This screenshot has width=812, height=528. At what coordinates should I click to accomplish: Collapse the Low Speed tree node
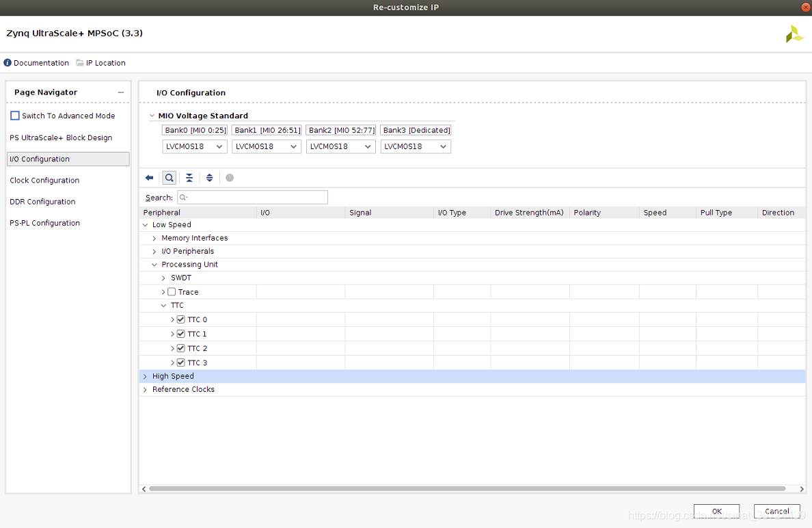(145, 225)
